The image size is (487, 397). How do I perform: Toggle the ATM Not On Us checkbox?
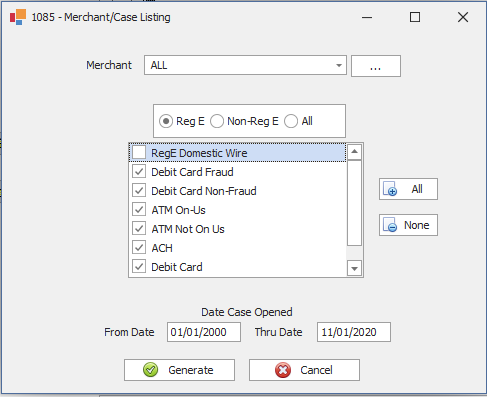click(x=139, y=229)
